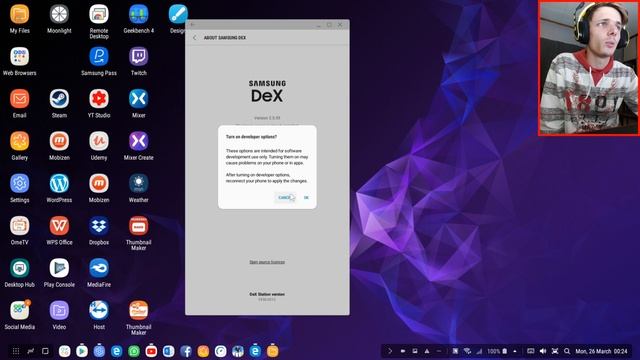The width and height of the screenshot is (640, 360).
Task: Expand quick settings with the up arrow
Action: 515,351
